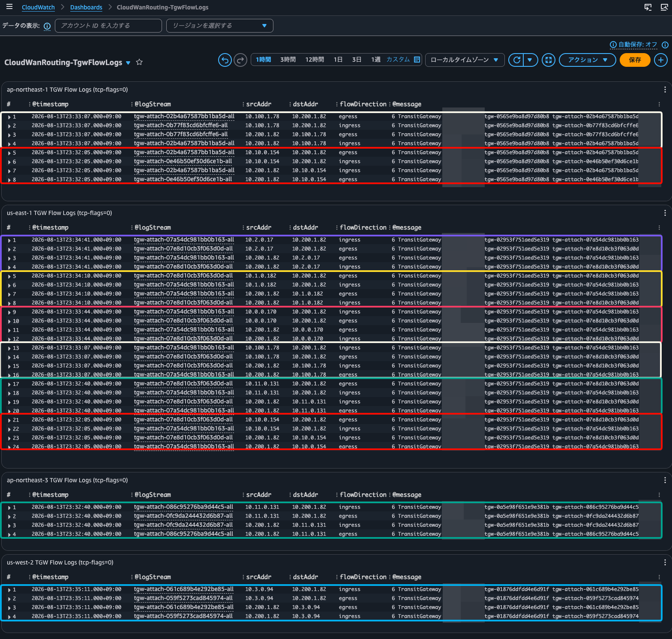Open ap-northeast-1 widget actions menu
The image size is (672, 639).
tap(665, 90)
